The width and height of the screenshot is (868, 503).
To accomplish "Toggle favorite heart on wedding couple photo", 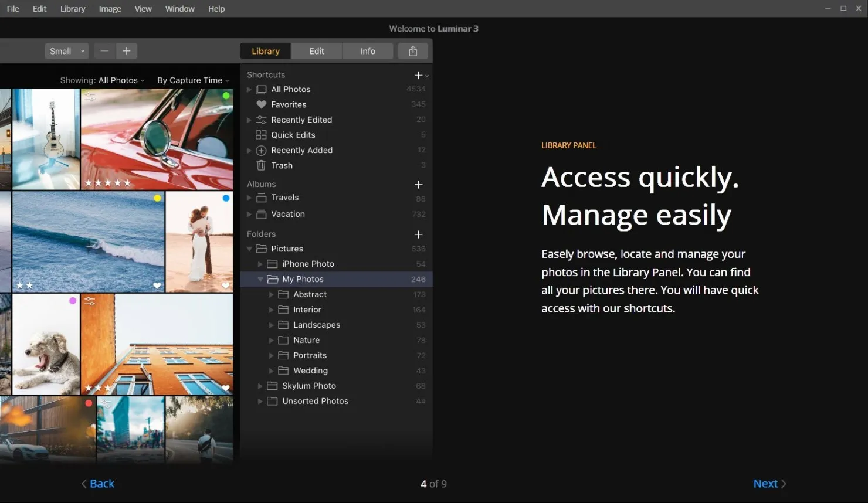I will pyautogui.click(x=226, y=286).
